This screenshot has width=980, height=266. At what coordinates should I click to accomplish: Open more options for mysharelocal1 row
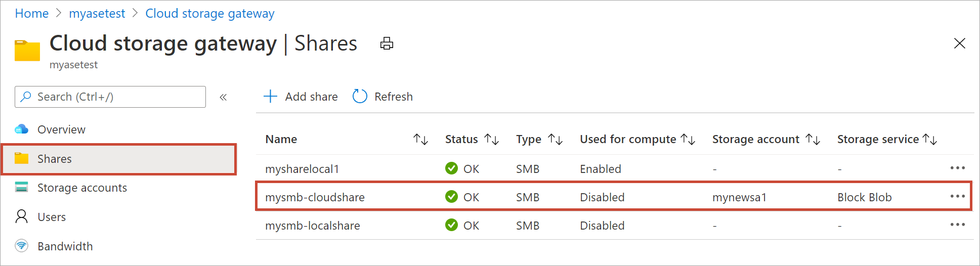(x=957, y=168)
